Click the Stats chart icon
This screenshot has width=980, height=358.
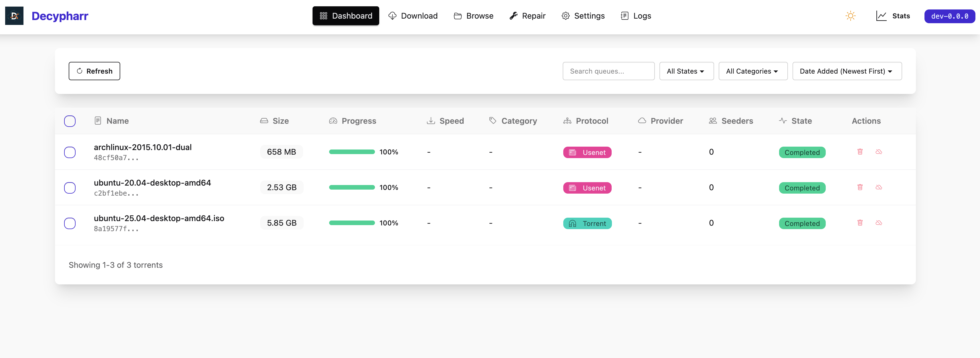pos(881,16)
